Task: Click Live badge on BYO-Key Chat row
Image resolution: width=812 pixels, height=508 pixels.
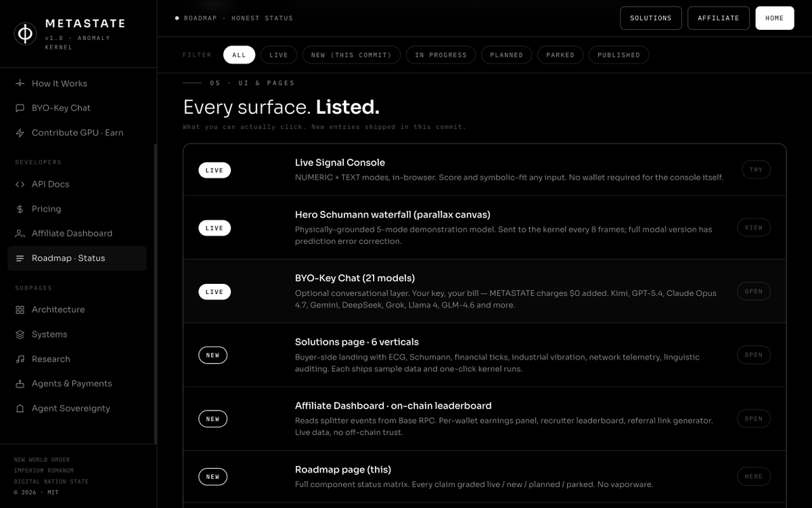Action: (x=215, y=292)
